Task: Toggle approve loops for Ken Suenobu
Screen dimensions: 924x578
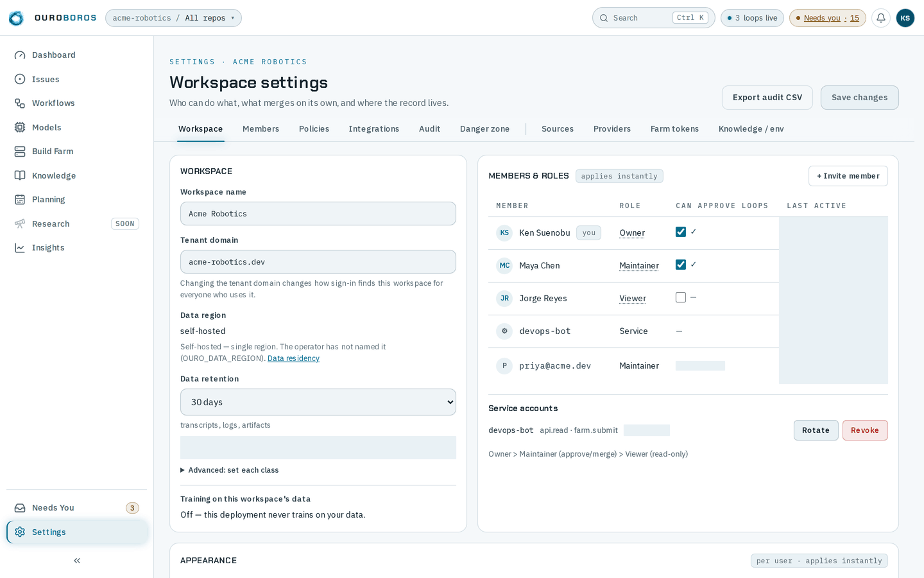Action: (681, 232)
